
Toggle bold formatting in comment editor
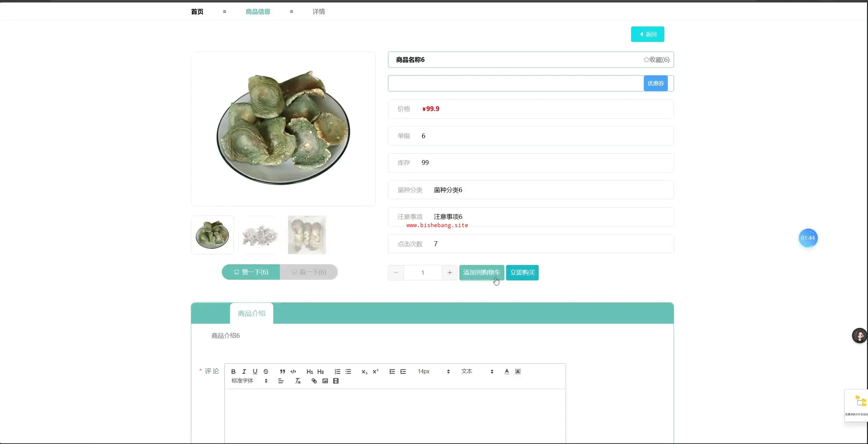pos(233,371)
